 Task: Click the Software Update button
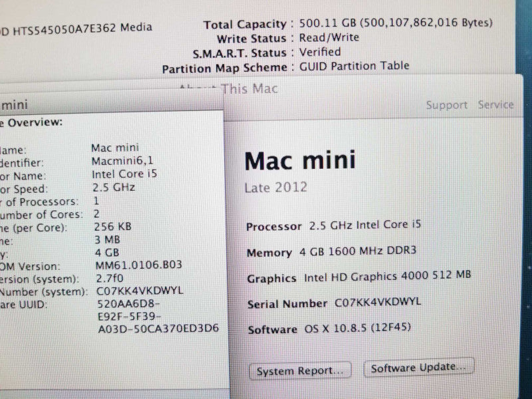[x=418, y=368]
